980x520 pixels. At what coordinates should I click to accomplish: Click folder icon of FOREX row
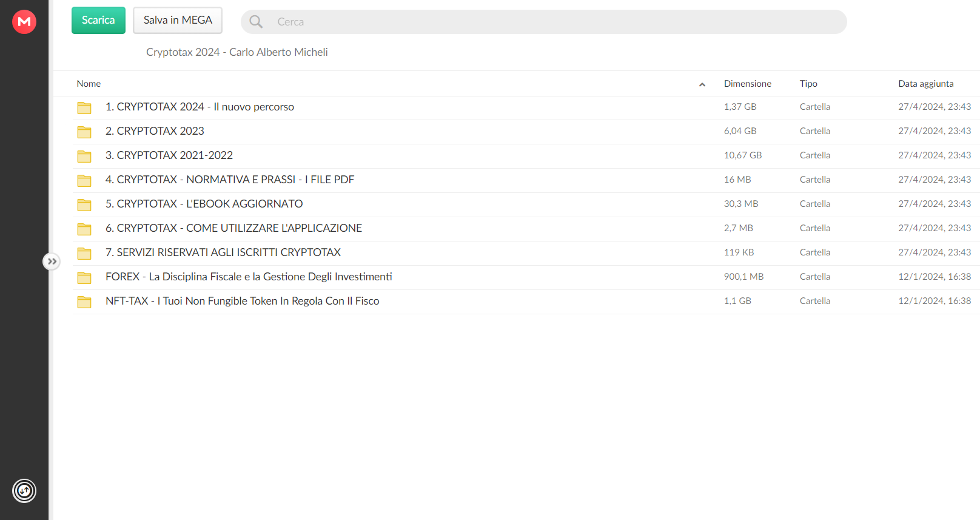(x=84, y=278)
